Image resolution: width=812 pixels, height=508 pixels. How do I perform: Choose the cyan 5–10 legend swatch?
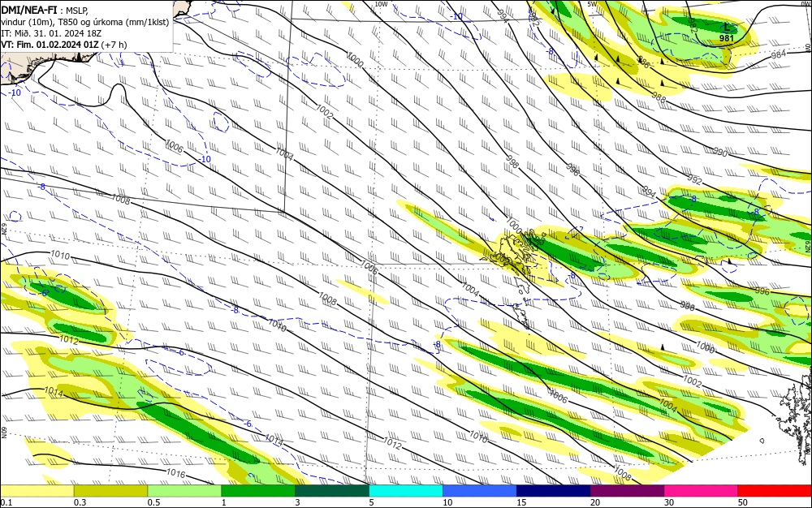(406, 491)
